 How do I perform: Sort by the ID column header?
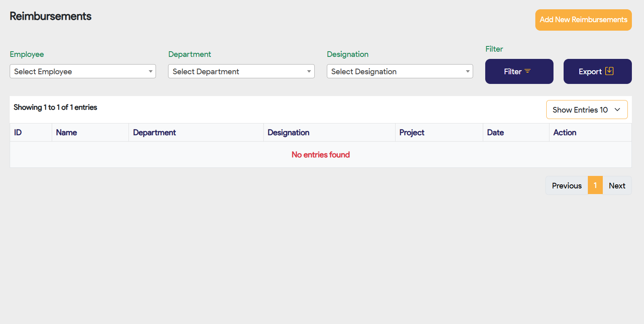point(18,133)
